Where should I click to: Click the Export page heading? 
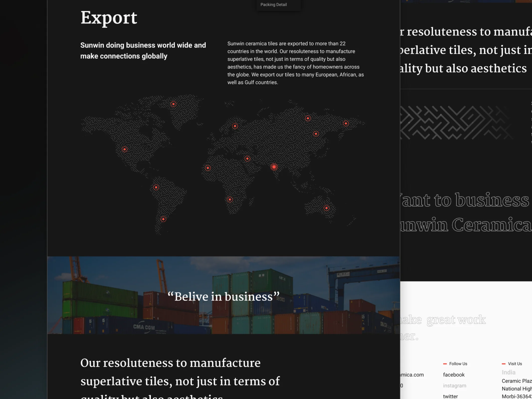tap(109, 18)
